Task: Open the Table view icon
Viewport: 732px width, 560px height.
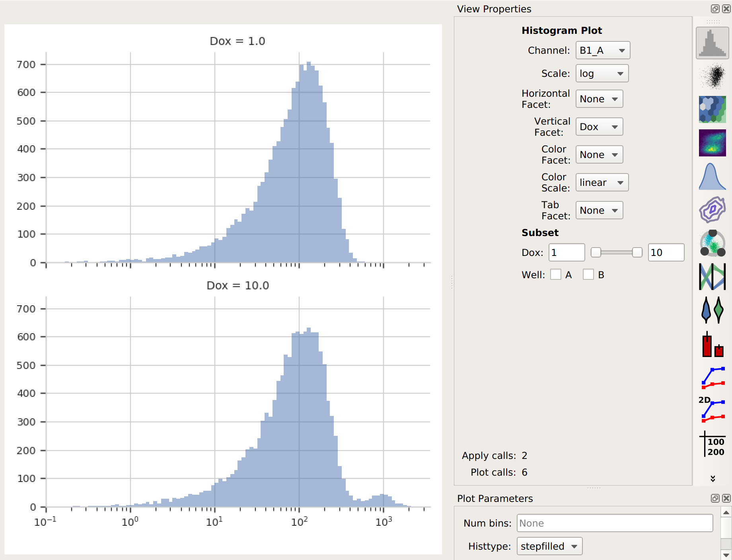Action: click(x=712, y=444)
